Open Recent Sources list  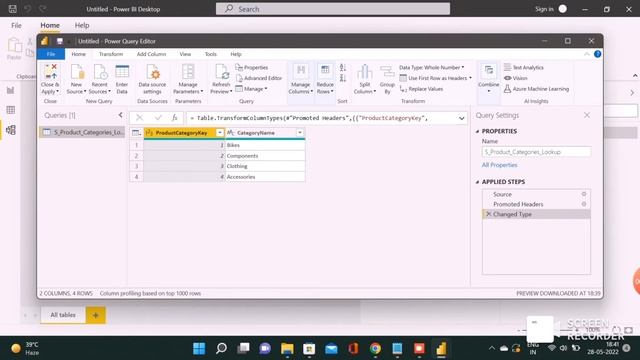pyautogui.click(x=100, y=80)
